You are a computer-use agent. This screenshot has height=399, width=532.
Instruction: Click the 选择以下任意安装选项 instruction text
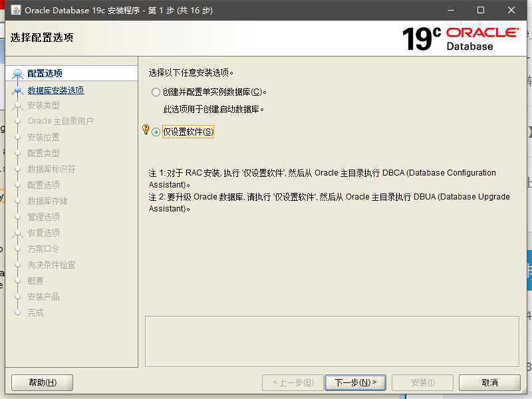point(191,72)
